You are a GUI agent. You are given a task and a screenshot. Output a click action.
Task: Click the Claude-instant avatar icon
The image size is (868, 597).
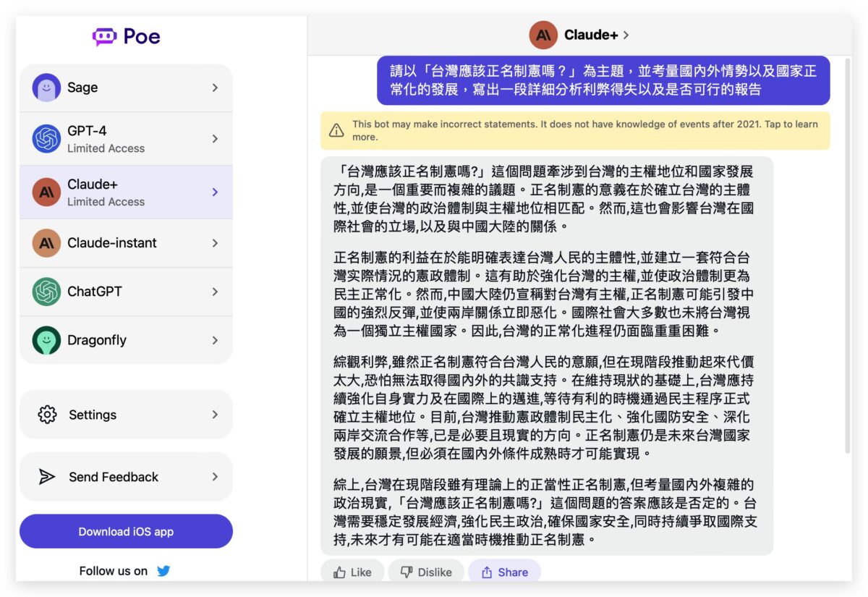(46, 243)
